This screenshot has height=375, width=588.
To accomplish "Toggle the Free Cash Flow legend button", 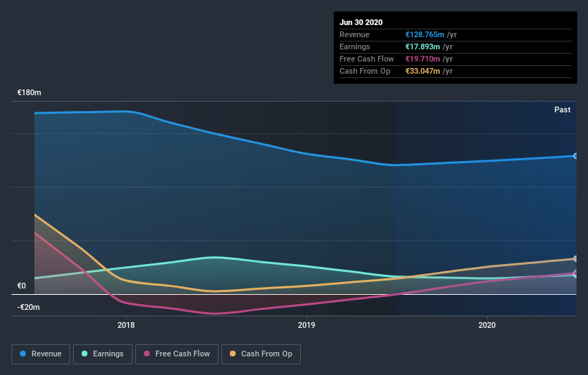I will pos(177,354).
